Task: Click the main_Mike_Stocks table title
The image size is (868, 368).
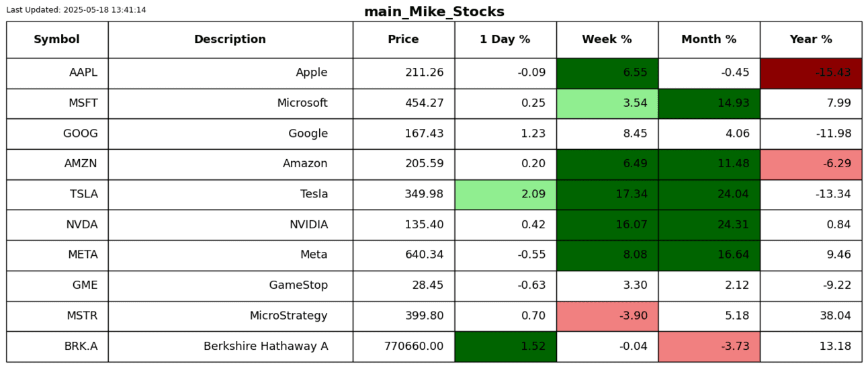Action: [434, 12]
